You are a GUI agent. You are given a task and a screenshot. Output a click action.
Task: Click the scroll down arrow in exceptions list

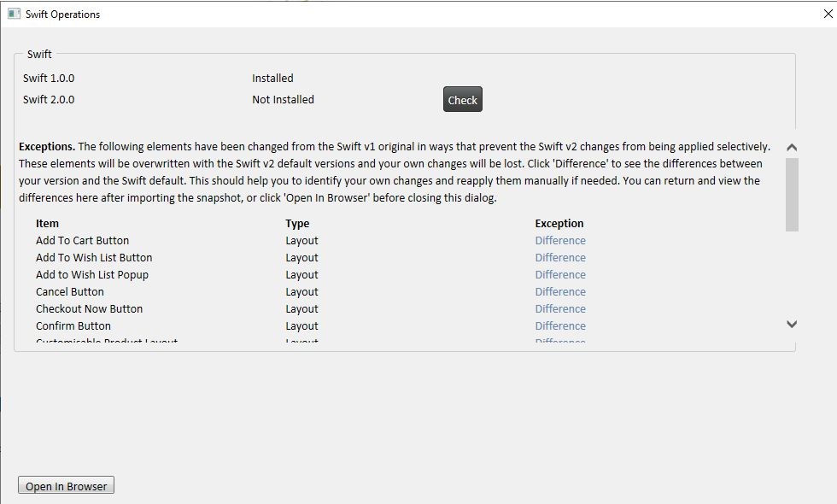(792, 324)
